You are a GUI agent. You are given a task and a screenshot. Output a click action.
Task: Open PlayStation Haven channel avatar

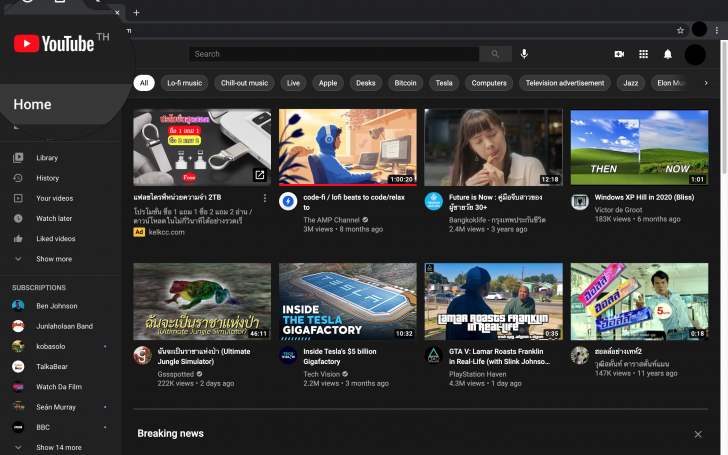tap(434, 356)
